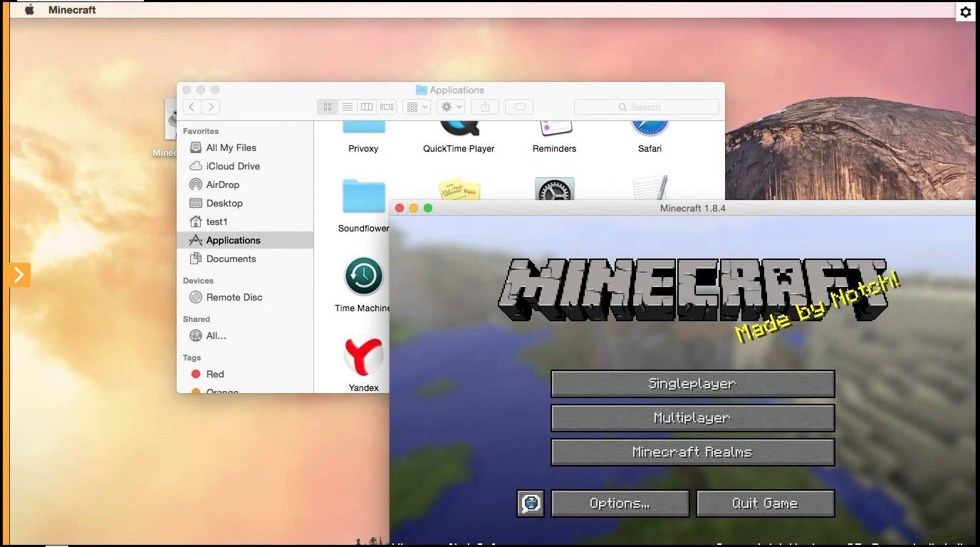
Task: Switch Finder to Cover Flow view
Action: (x=387, y=107)
